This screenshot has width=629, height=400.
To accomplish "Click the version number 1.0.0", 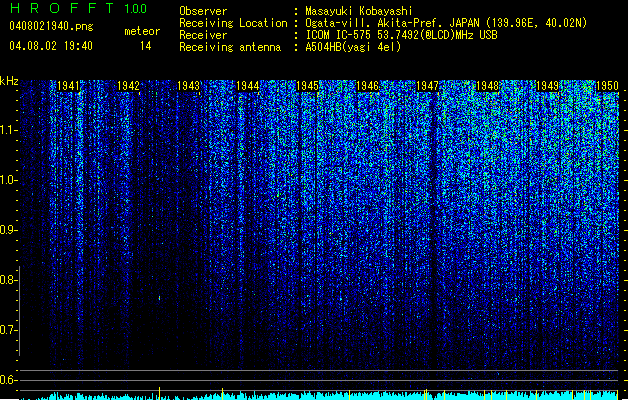I will (136, 8).
